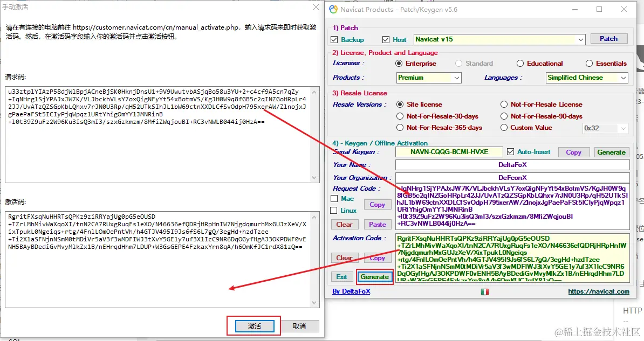This screenshot has width=644, height=341.
Task: Click the Serial Keygen field NAVN-CQQG-BCMI-HVXE
Action: coord(449,152)
